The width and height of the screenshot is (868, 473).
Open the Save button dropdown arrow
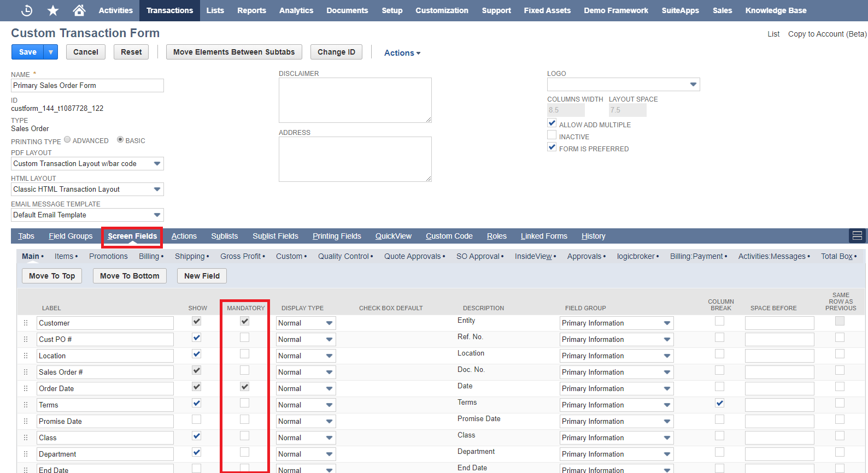pyautogui.click(x=51, y=52)
